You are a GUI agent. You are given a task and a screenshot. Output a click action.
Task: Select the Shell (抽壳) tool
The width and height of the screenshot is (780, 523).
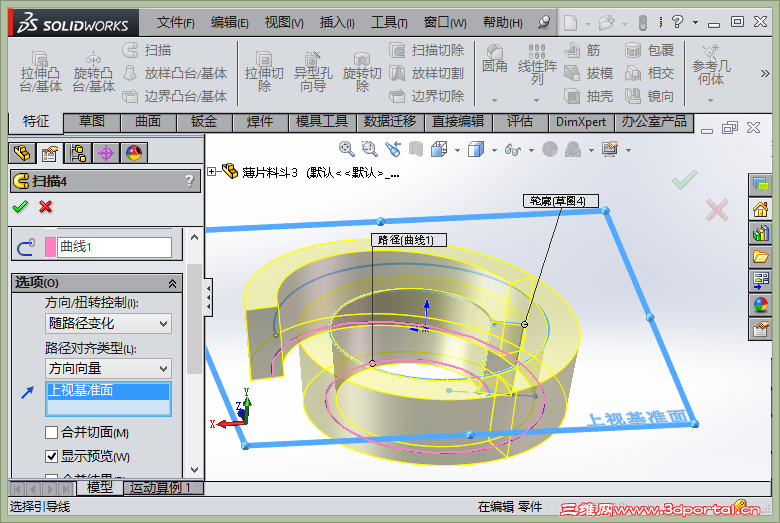pos(588,96)
